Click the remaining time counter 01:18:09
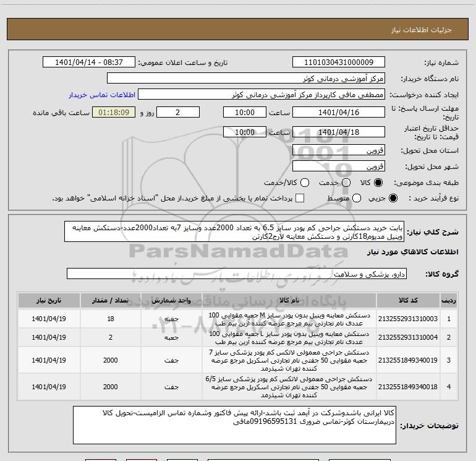 114,112
